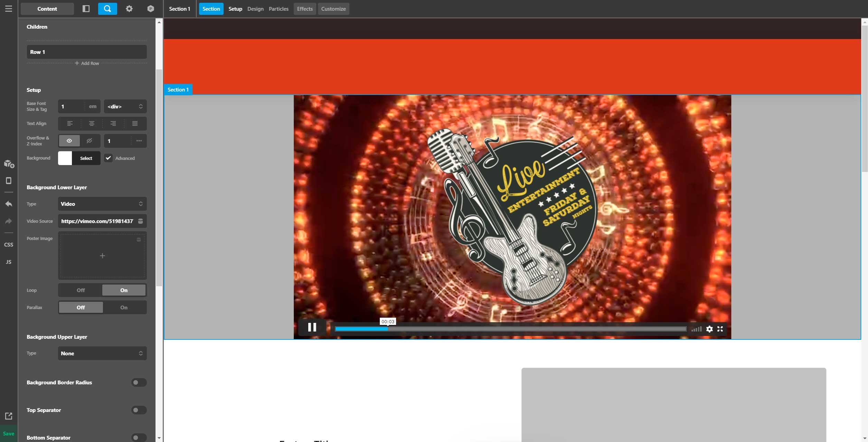Switch to the Design tab
Screen dimensions: 868x442
255,9
